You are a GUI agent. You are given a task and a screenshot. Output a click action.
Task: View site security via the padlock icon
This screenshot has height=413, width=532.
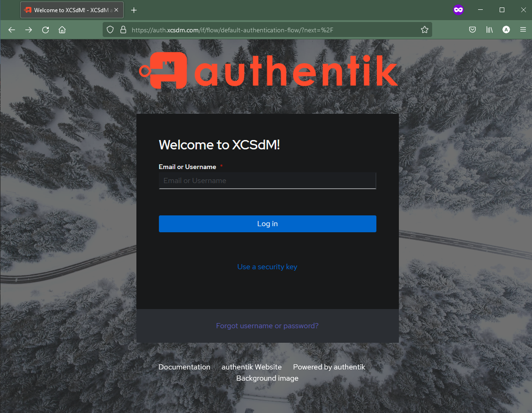click(x=123, y=30)
